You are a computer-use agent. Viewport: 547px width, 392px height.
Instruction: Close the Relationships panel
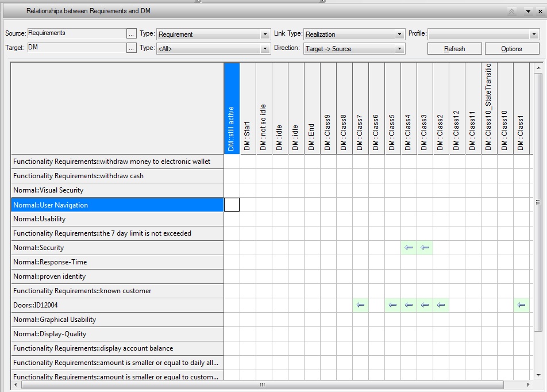pyautogui.click(x=540, y=11)
